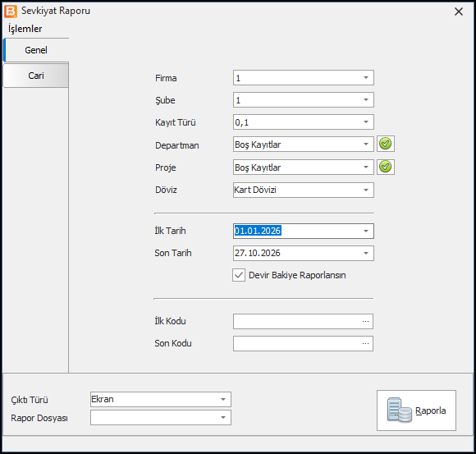
Task: Open the Kayıt Türü dropdown list
Action: (366, 122)
